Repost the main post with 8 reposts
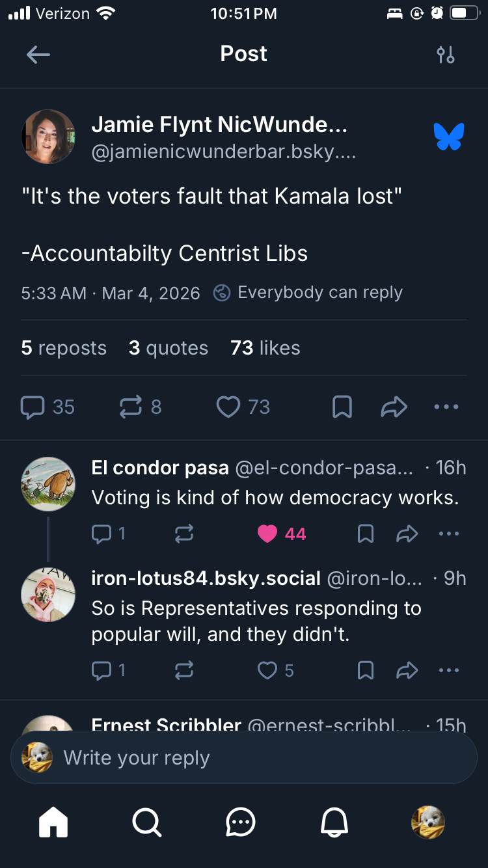 131,407
